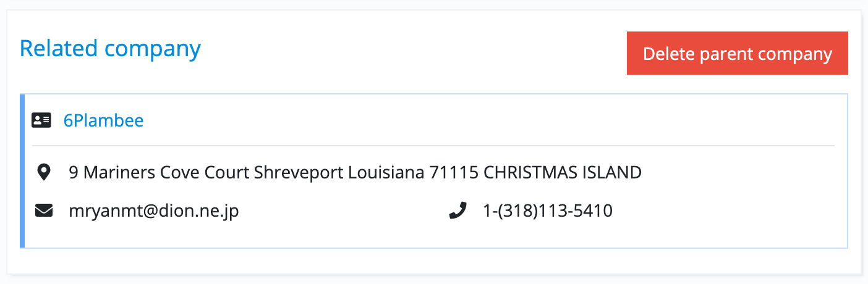Click the zip code 71115
Screen dimensions: 868x284
click(454, 172)
